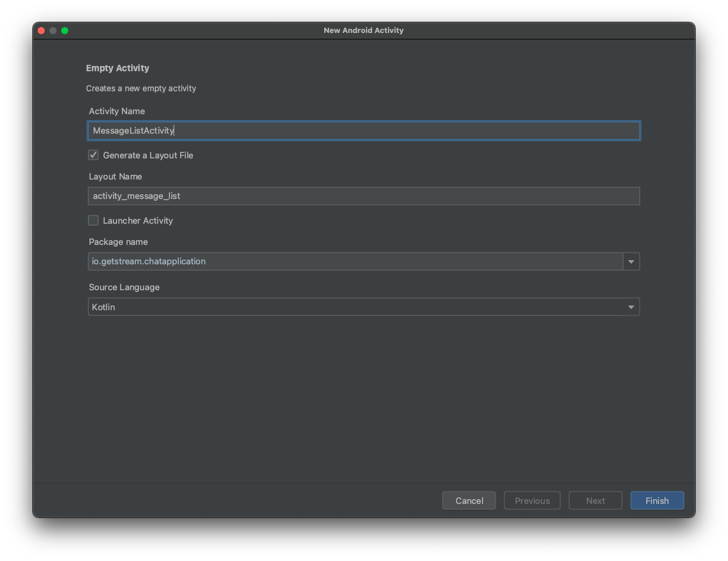
Task: Click the 'New Android Activity' window title
Action: click(364, 31)
